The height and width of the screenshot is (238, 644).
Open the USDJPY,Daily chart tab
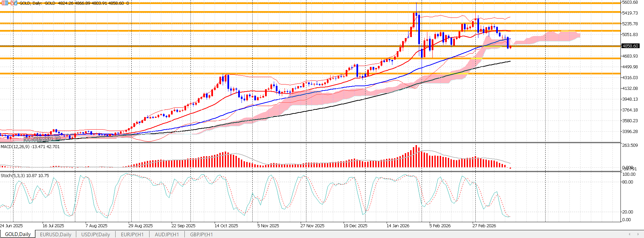click(x=95, y=234)
